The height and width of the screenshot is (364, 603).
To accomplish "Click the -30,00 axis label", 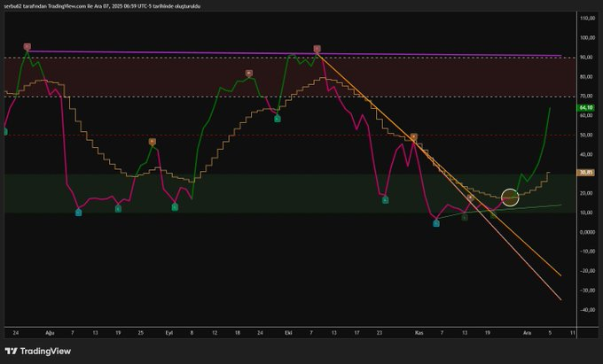I will coord(587,290).
